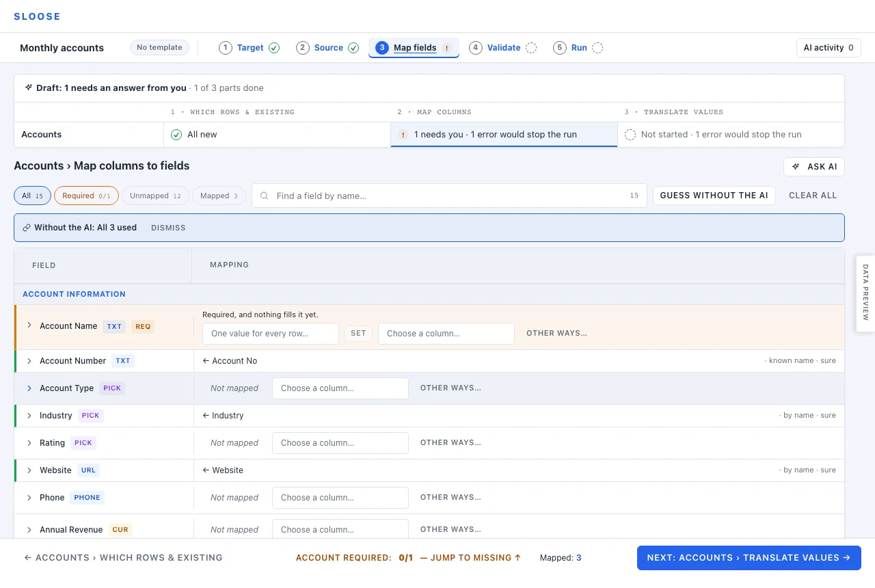Open the Data Preview side panel
The height and width of the screenshot is (588, 875).
[x=865, y=293]
